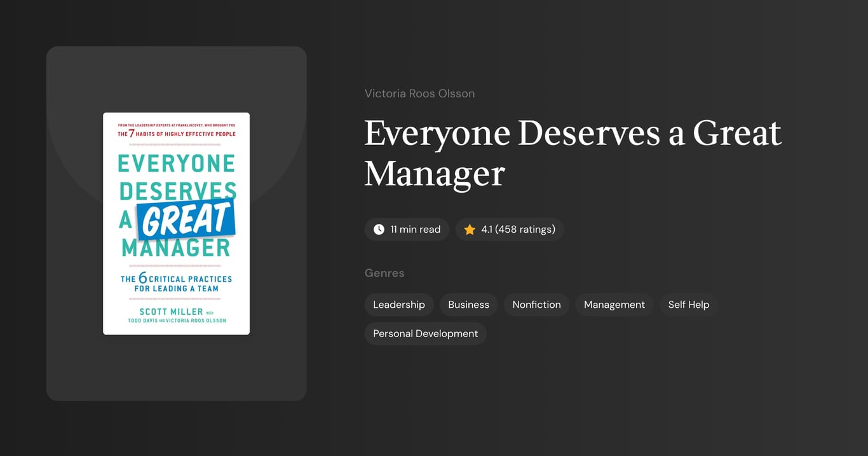
Task: Click the 11 min read badge
Action: coord(407,229)
